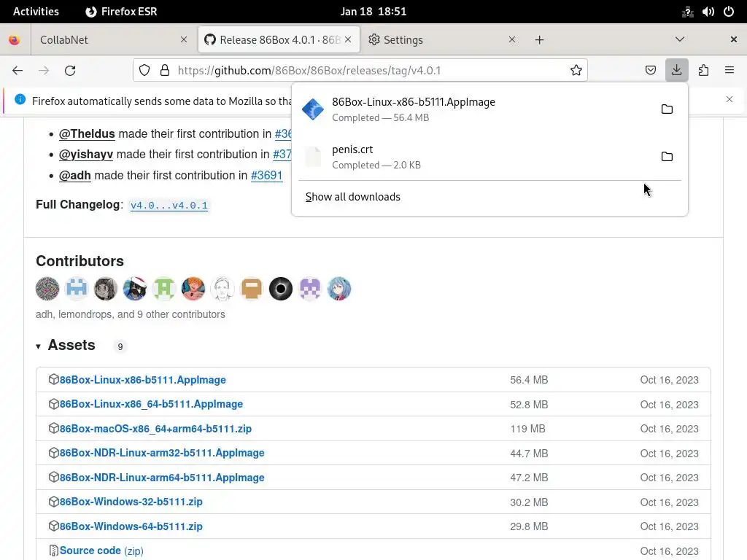The height and width of the screenshot is (560, 747).
Task: Open @TheIdus profile link
Action: pos(87,134)
